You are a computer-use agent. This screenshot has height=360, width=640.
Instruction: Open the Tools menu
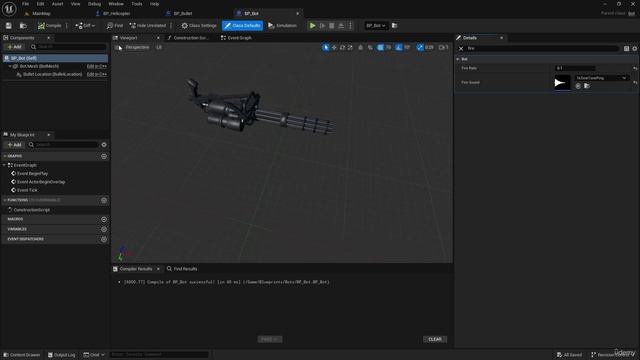[137, 4]
